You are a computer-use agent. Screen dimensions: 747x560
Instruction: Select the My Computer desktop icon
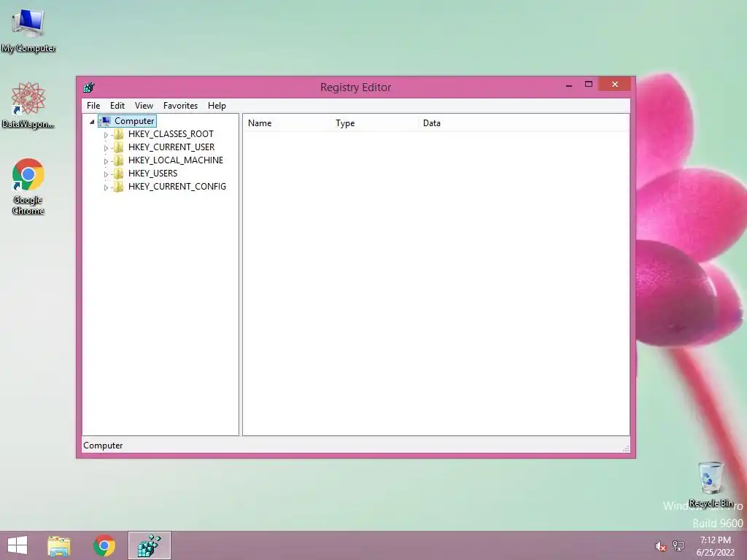click(28, 31)
